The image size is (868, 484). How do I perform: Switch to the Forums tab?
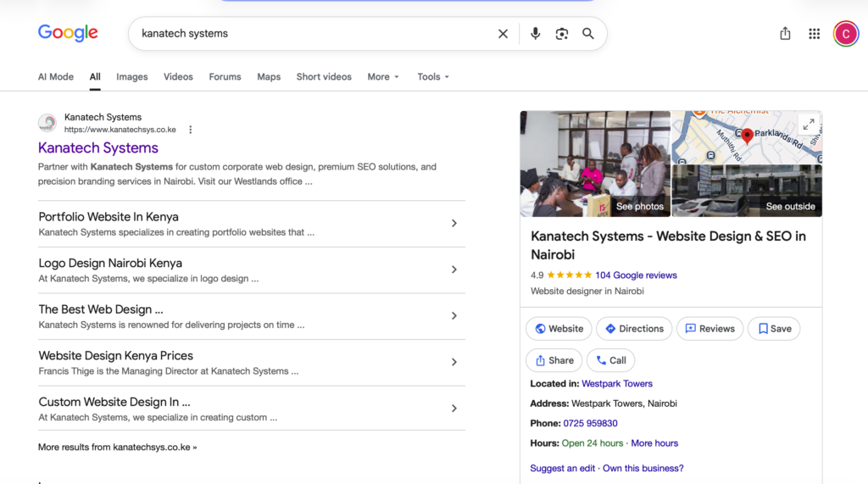click(225, 77)
